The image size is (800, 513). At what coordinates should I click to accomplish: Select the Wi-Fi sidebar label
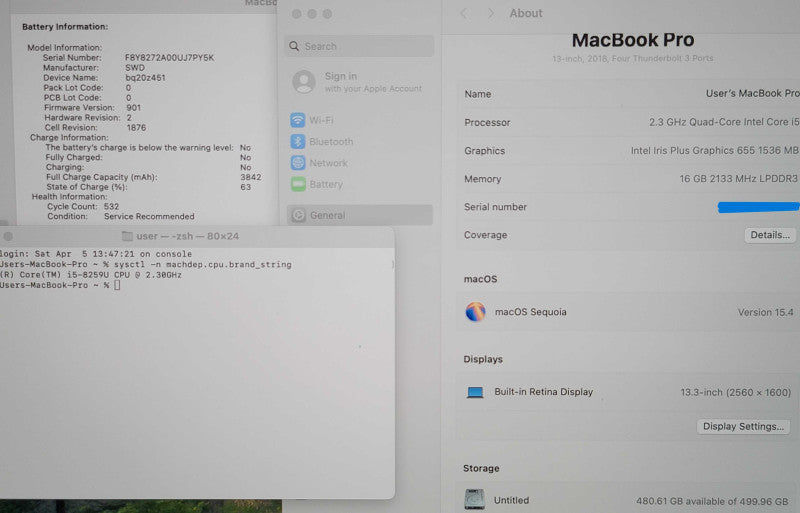click(x=321, y=120)
